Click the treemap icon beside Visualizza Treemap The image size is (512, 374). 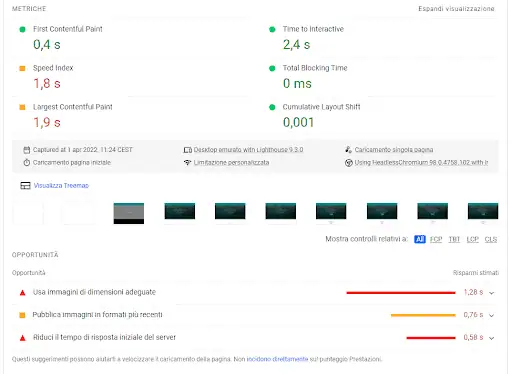click(25, 186)
